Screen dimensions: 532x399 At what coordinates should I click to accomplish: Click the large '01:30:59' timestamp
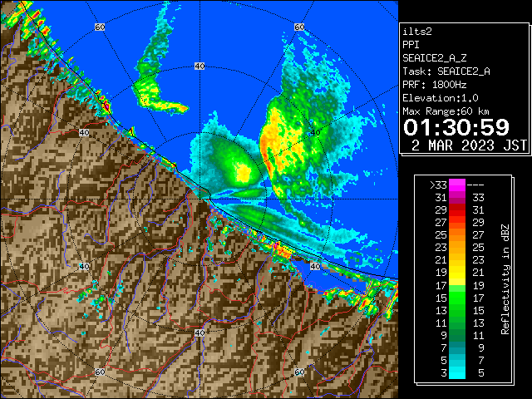(456, 127)
